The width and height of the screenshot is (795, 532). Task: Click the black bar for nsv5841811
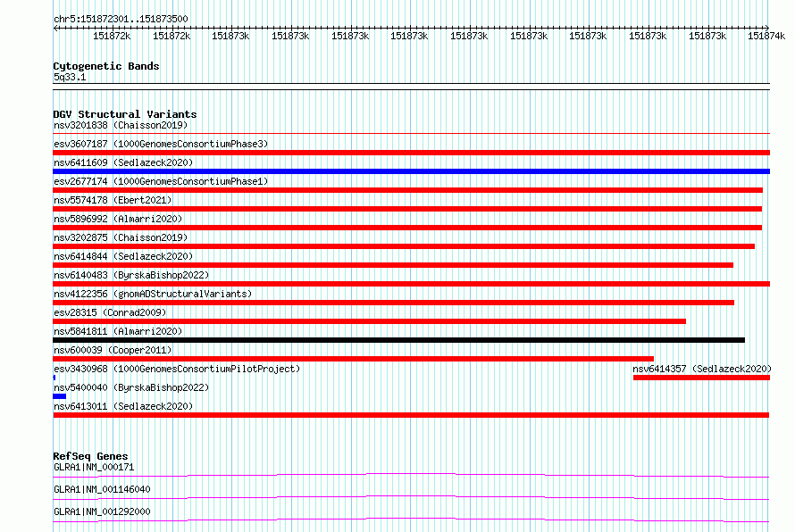[x=399, y=340]
